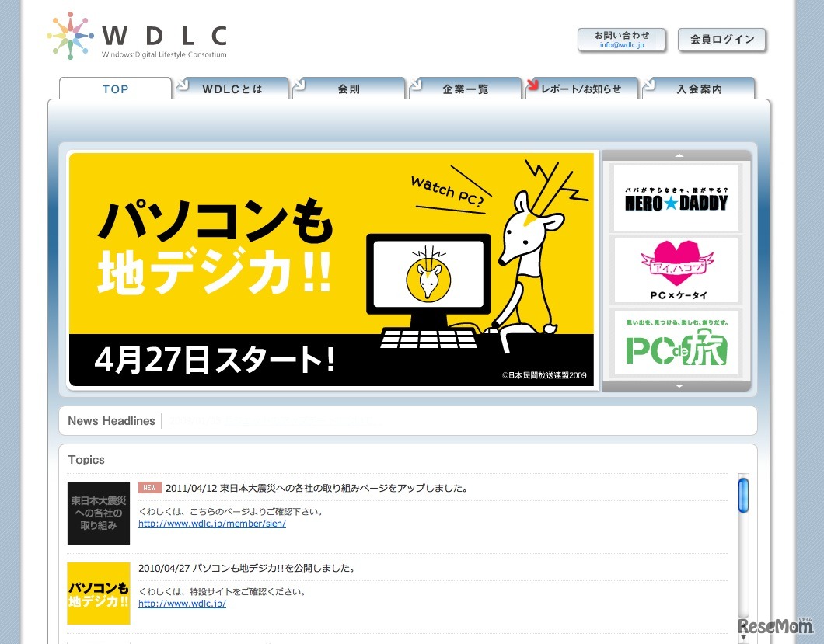Go to the レポート/お知らせ tab
Image resolution: width=824 pixels, height=644 pixels.
point(581,89)
